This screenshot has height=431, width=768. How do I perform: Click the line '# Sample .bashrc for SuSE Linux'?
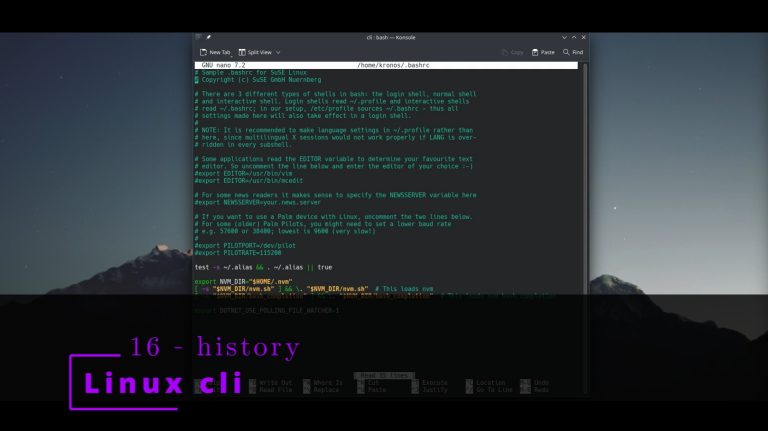click(251, 72)
